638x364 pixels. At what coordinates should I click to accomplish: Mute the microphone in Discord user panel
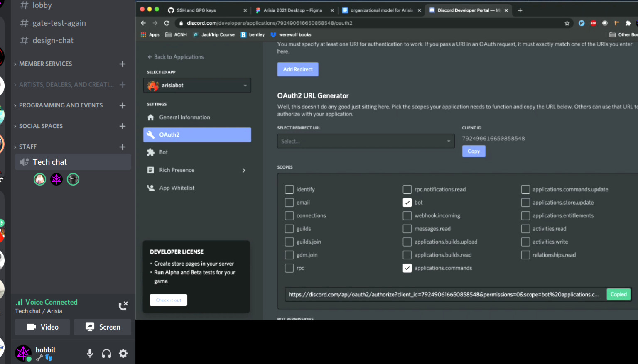(90, 353)
